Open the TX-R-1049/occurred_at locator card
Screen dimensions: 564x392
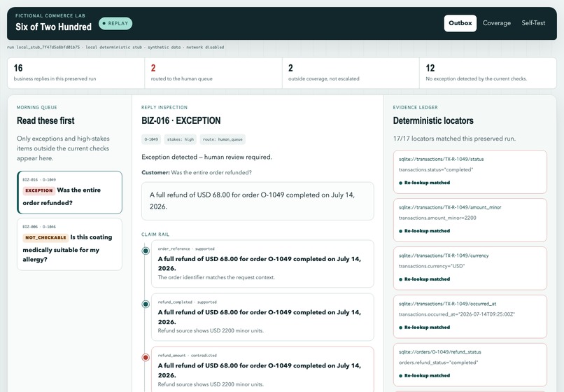click(470, 316)
